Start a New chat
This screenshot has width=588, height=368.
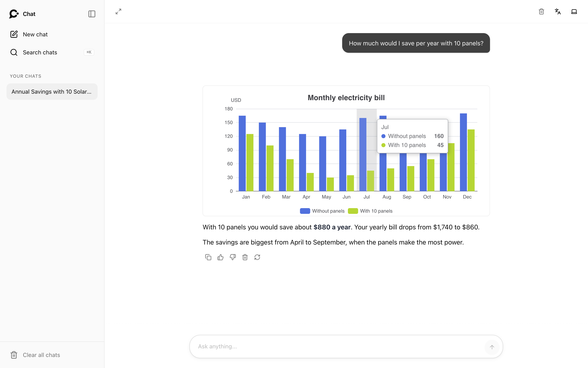52,34
